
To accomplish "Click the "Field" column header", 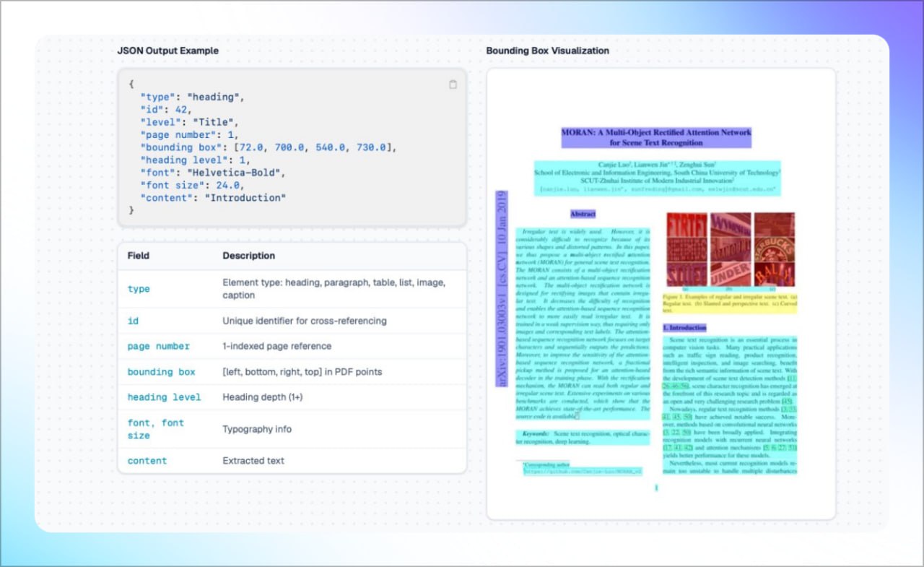I will (138, 256).
